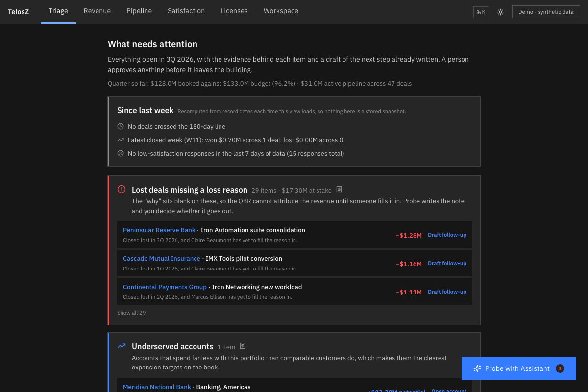Click the trending arrow icon for Underserved accounts
This screenshot has height=392, width=588.
[122, 346]
